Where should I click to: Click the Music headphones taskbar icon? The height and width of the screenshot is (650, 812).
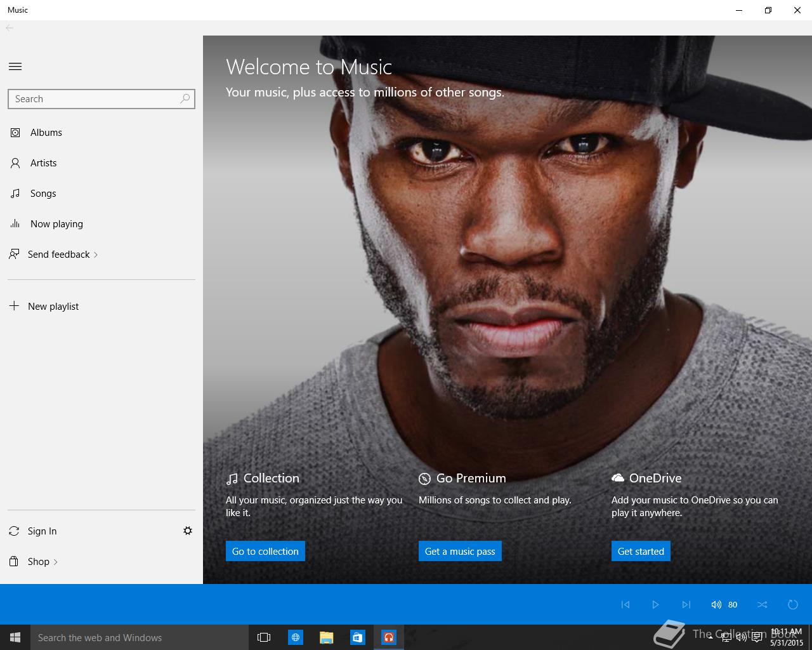[x=389, y=637]
